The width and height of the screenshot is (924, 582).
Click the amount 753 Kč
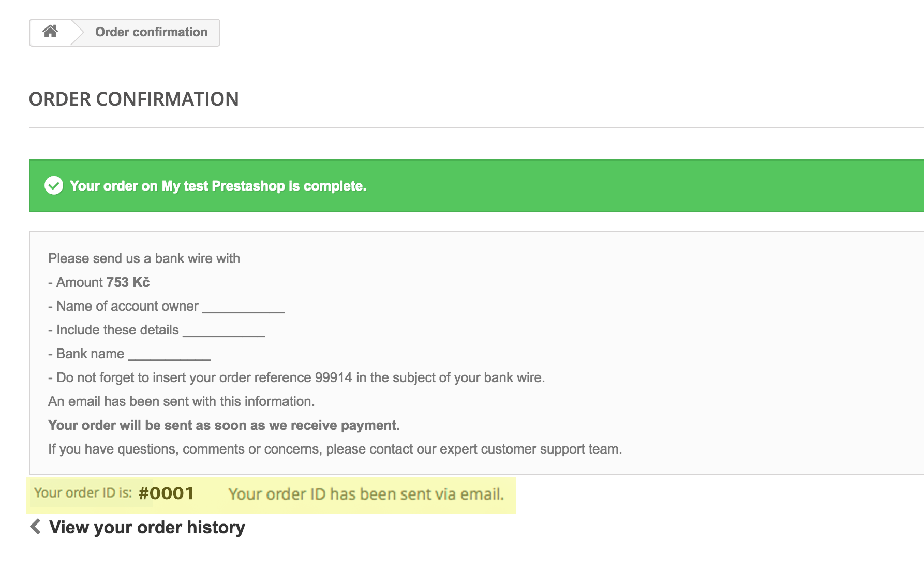(128, 282)
